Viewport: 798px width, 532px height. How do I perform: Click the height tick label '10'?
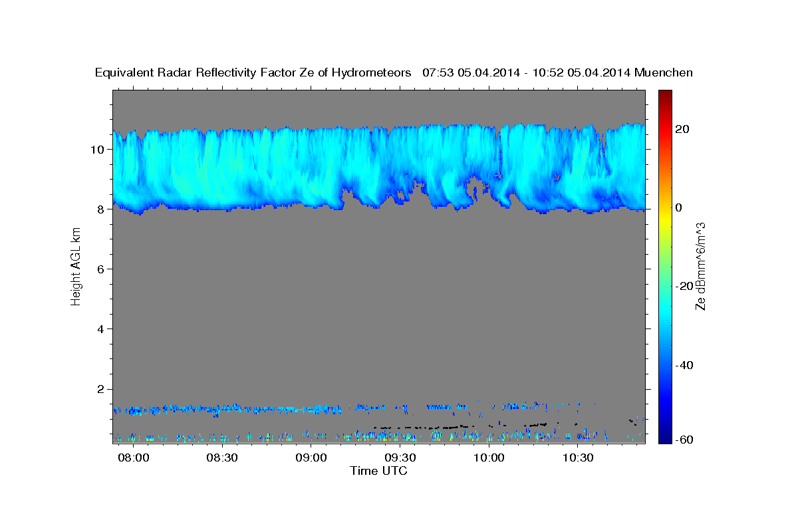point(97,149)
